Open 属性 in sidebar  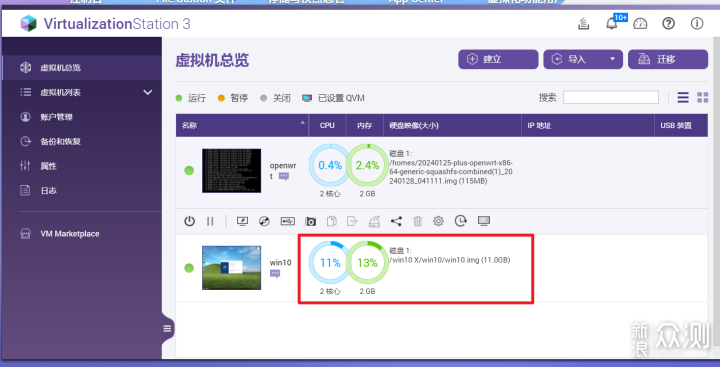[82, 166]
